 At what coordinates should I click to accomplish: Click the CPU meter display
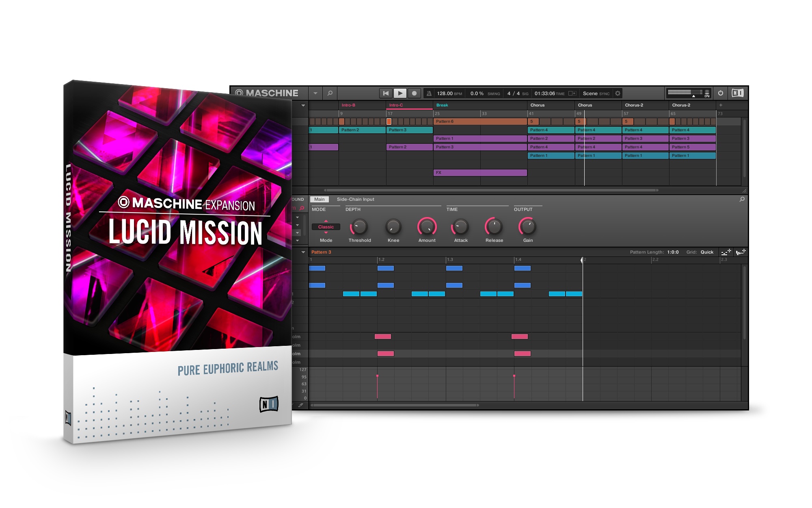tap(689, 93)
